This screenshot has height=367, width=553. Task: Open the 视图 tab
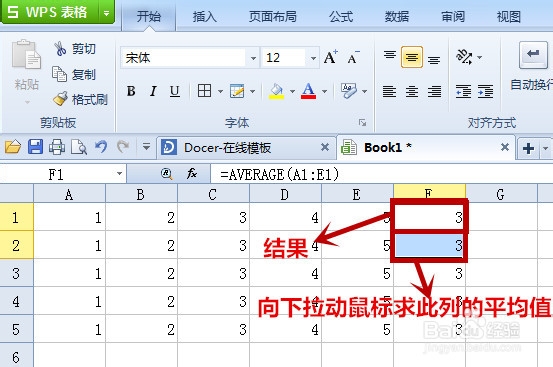point(509,16)
